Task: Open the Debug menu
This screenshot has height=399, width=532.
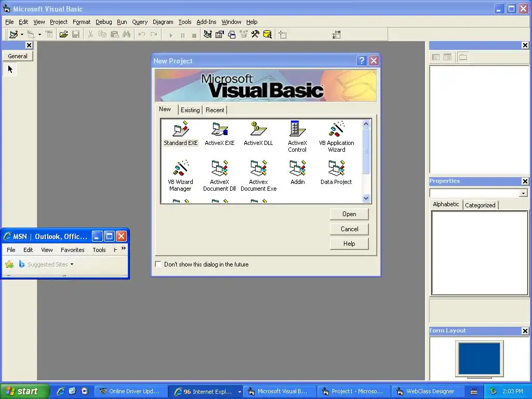Action: pyautogui.click(x=104, y=22)
